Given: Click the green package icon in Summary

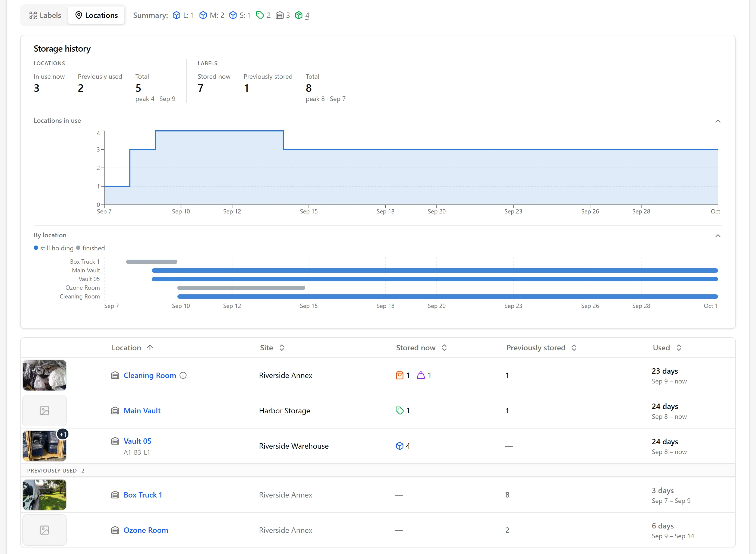Looking at the screenshot, I should click(x=298, y=15).
